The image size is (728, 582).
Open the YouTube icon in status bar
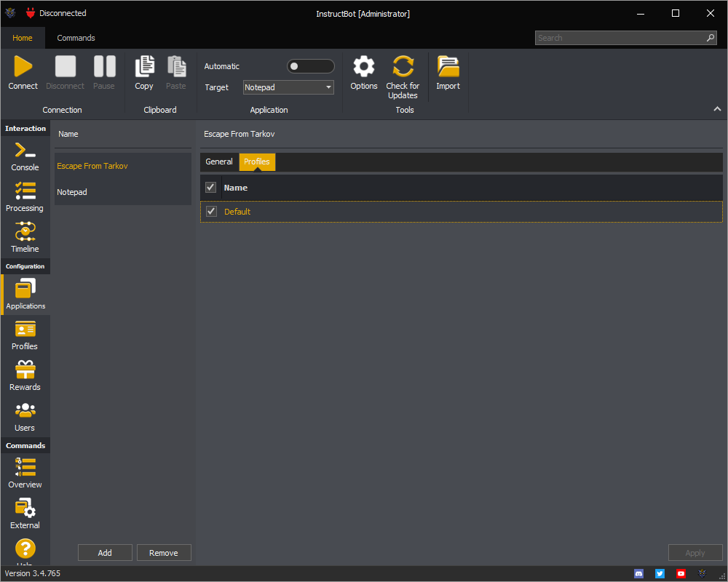681,574
